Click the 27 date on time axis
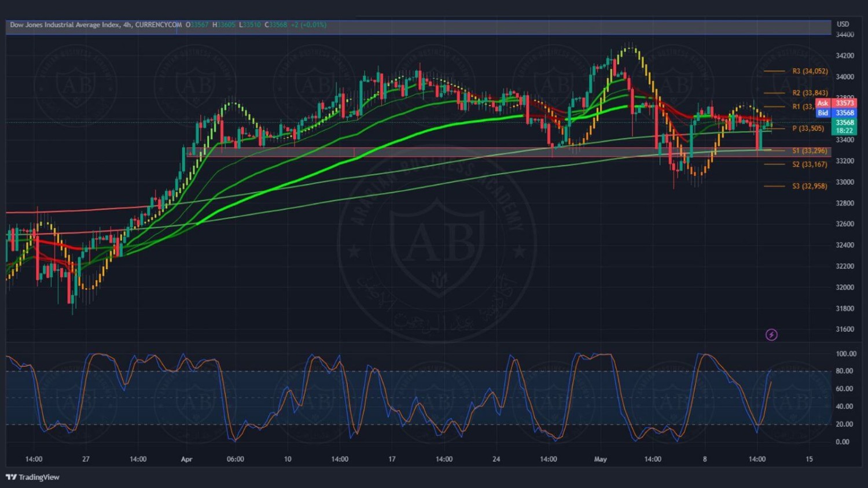 (x=86, y=459)
